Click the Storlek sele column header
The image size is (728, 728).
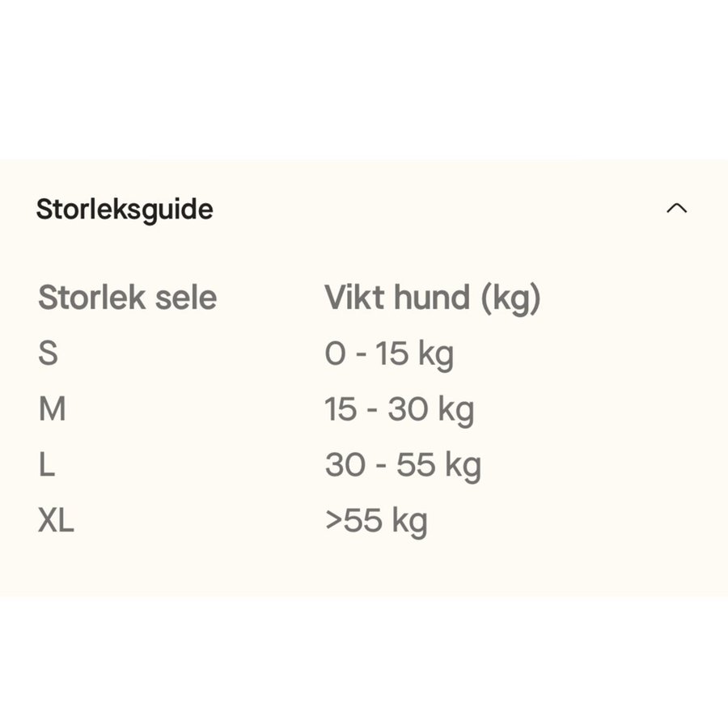pos(127,297)
